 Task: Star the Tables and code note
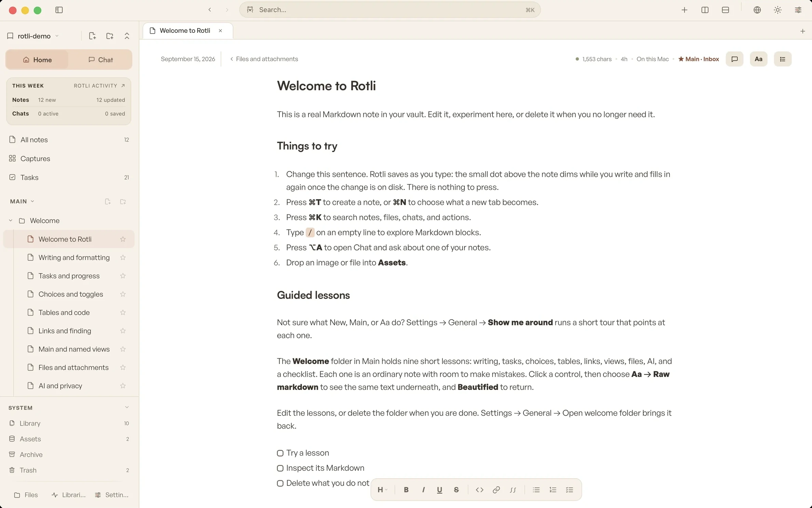123,312
